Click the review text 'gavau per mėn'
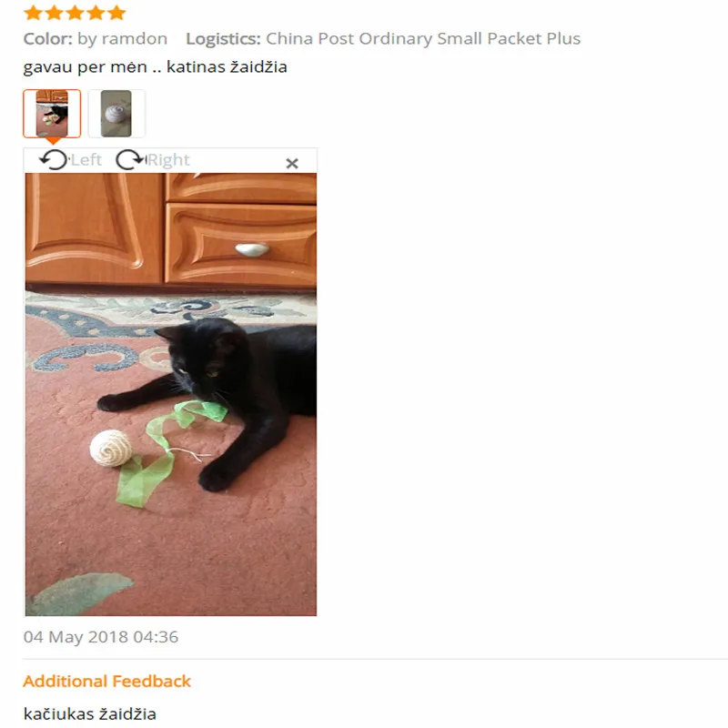Viewport: 728px width, 728px height. click(85, 66)
